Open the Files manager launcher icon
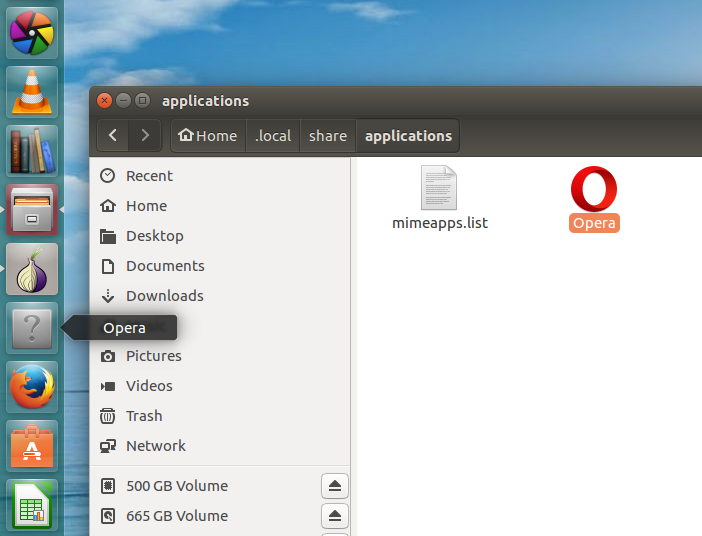 32,210
